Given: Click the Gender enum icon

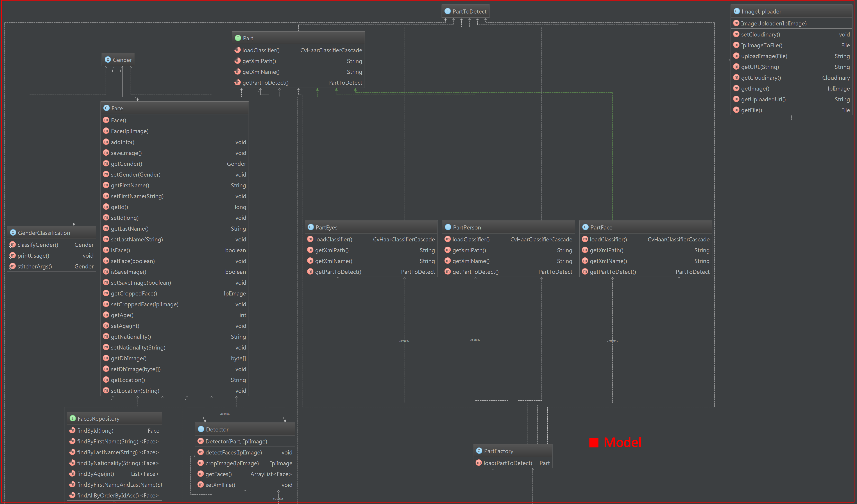Looking at the screenshot, I should [x=108, y=59].
